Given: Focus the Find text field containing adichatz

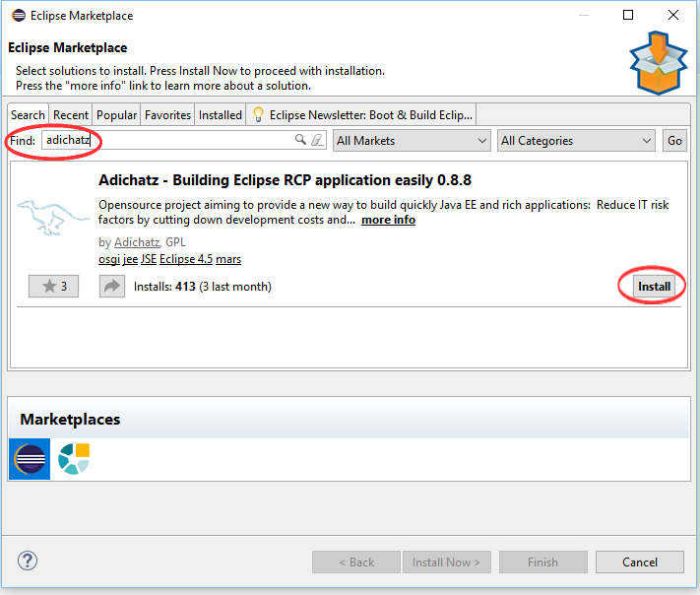Looking at the screenshot, I should tap(167, 141).
